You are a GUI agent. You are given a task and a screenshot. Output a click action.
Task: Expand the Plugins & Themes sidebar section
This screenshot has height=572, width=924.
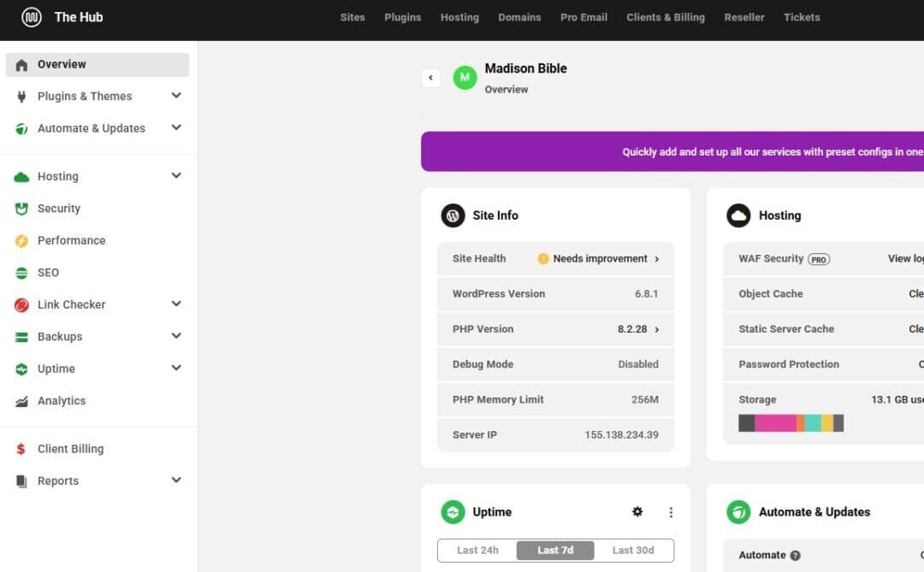click(176, 96)
